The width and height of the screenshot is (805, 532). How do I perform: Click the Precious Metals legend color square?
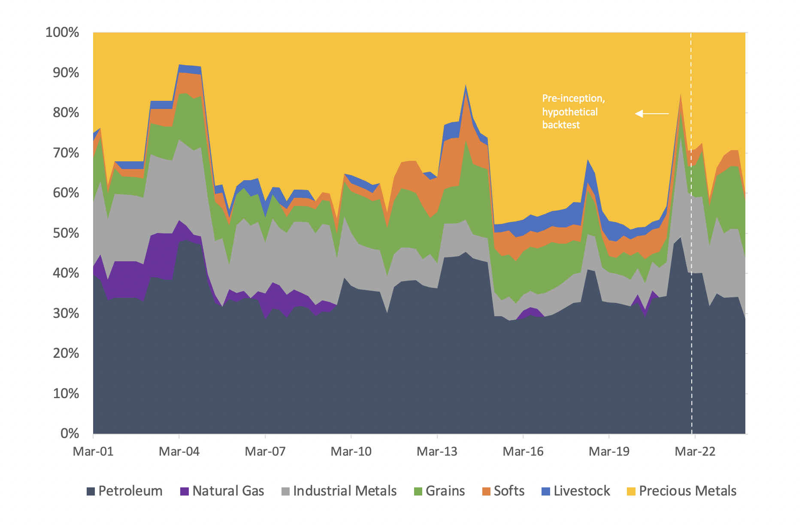(x=631, y=491)
